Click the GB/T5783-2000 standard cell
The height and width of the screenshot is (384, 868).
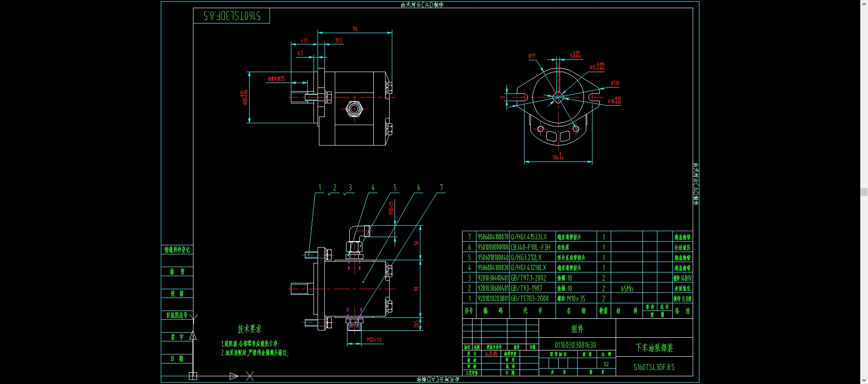(x=530, y=299)
